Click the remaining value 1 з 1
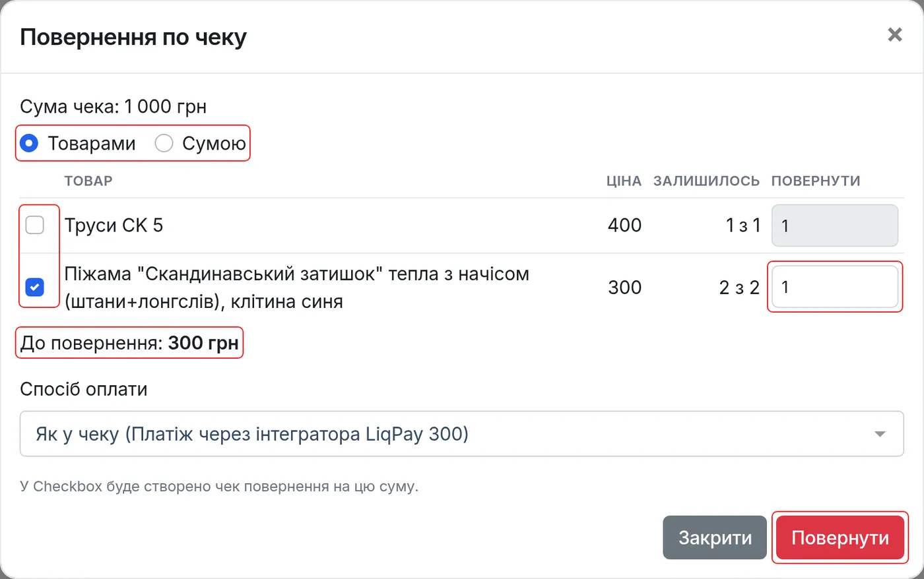This screenshot has width=924, height=579. coord(743,226)
